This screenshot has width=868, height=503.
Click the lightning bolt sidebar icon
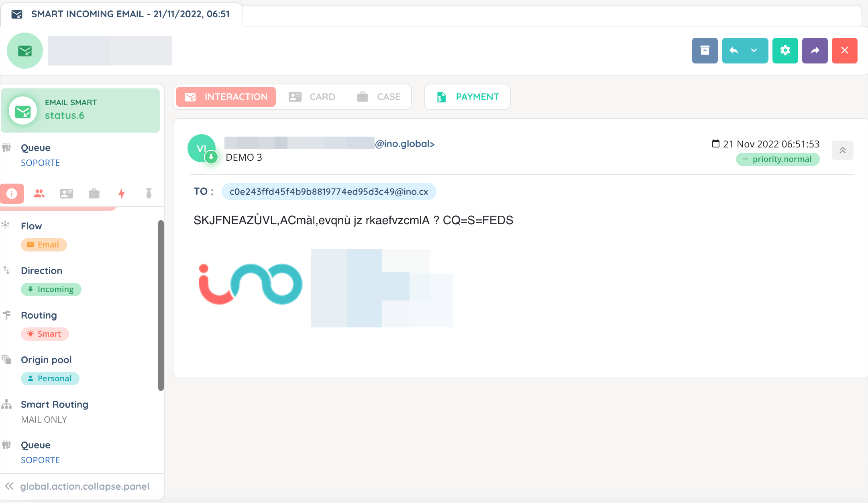[x=121, y=194]
